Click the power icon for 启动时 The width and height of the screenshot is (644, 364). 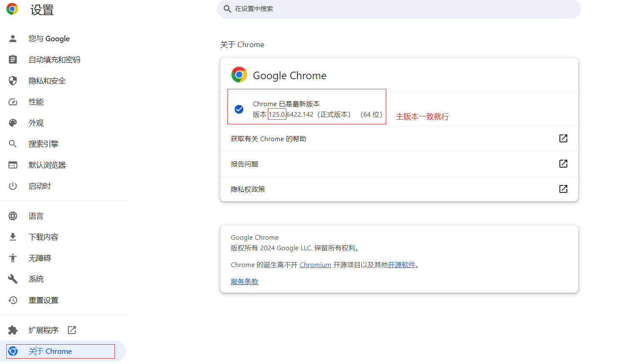13,186
